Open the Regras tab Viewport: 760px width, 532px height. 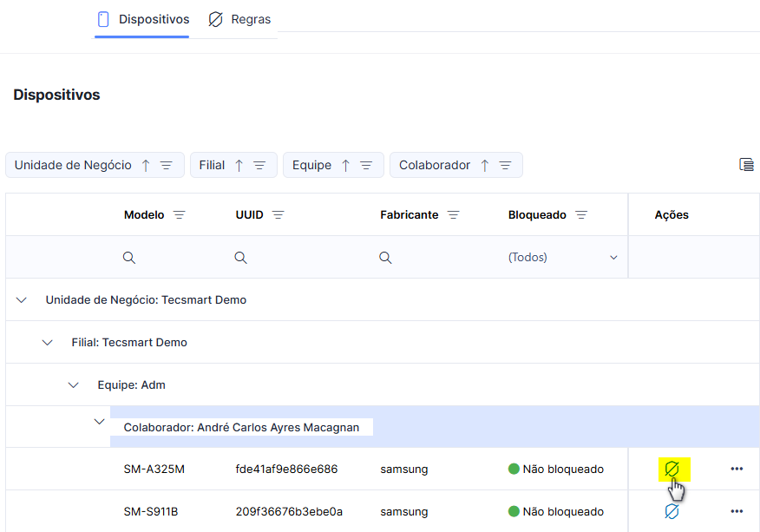[239, 19]
